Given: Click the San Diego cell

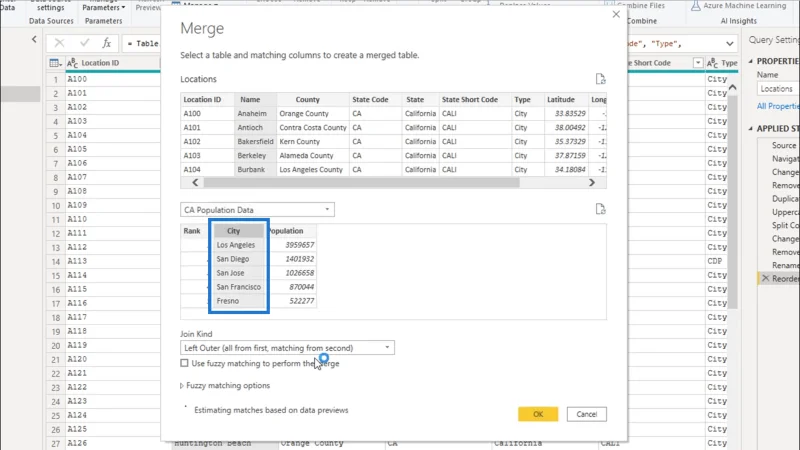Looking at the screenshot, I should [x=239, y=259].
